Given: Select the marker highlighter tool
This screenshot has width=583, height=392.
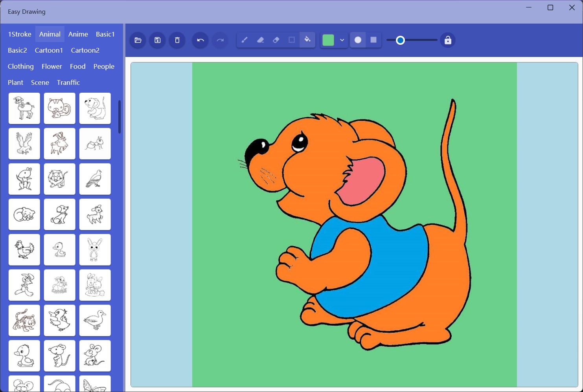Looking at the screenshot, I should pos(260,40).
